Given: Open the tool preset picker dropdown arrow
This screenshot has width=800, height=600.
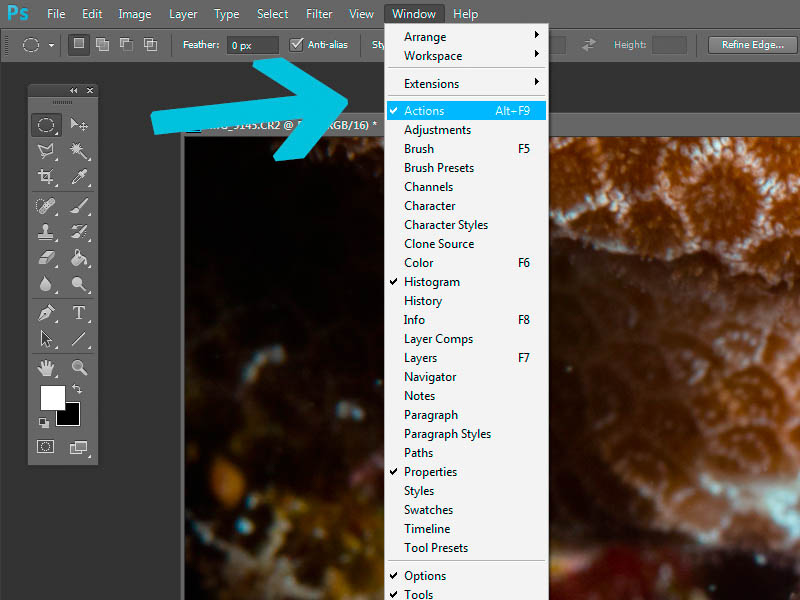Looking at the screenshot, I should (x=51, y=45).
